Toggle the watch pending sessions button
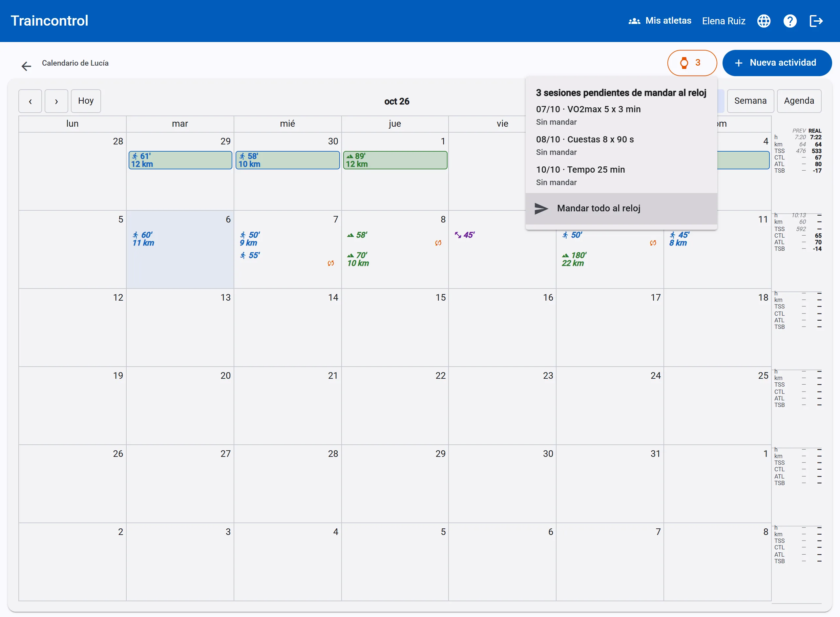The height and width of the screenshot is (617, 840). pyautogui.click(x=692, y=63)
